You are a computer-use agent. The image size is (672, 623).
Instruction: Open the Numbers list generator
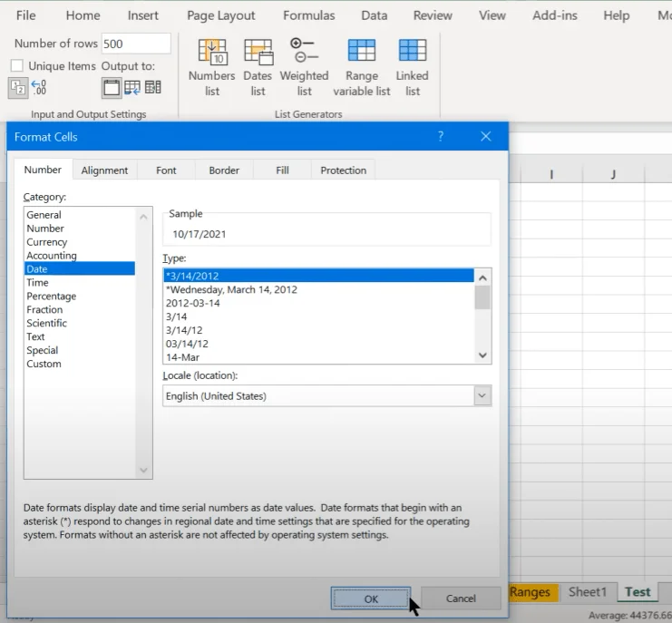pyautogui.click(x=211, y=68)
